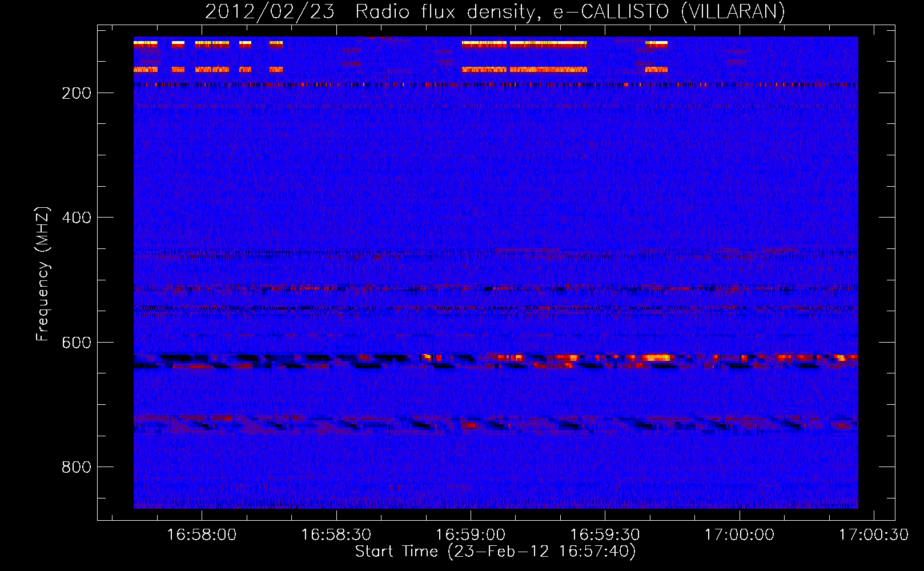Viewport: 924px width, 571px height.
Task: Click the 600 frequency tick label
Action: [x=77, y=343]
